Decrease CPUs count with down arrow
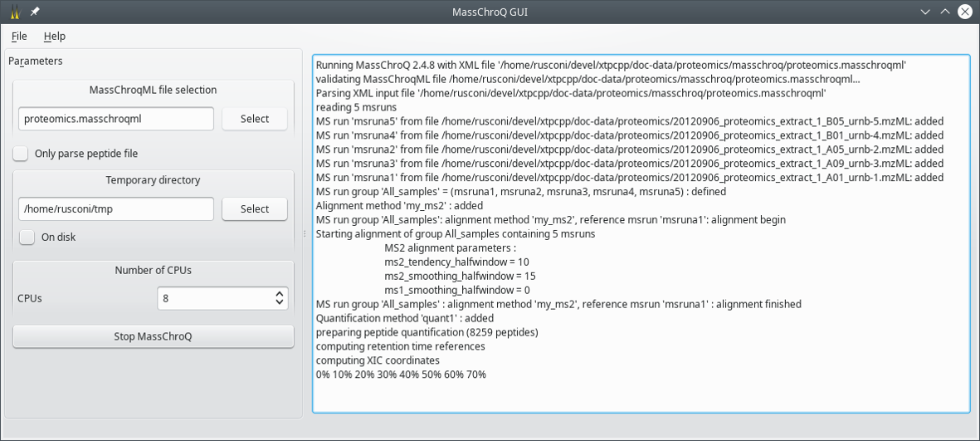Image resolution: width=980 pixels, height=441 pixels. pyautogui.click(x=280, y=303)
